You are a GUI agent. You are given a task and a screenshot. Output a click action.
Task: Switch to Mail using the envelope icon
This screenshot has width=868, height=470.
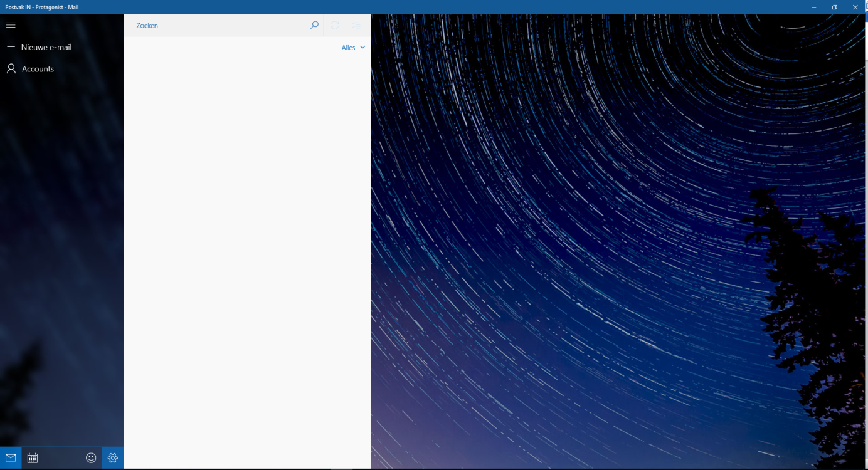tap(11, 458)
